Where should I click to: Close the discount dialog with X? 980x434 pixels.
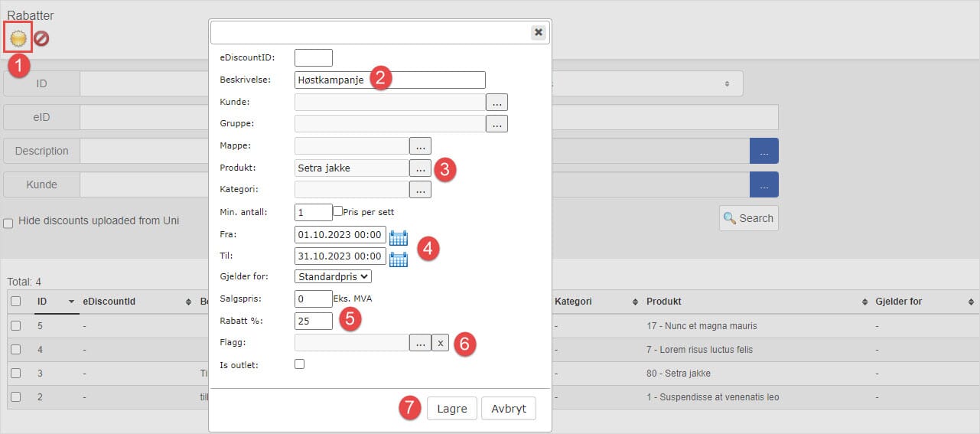click(539, 32)
